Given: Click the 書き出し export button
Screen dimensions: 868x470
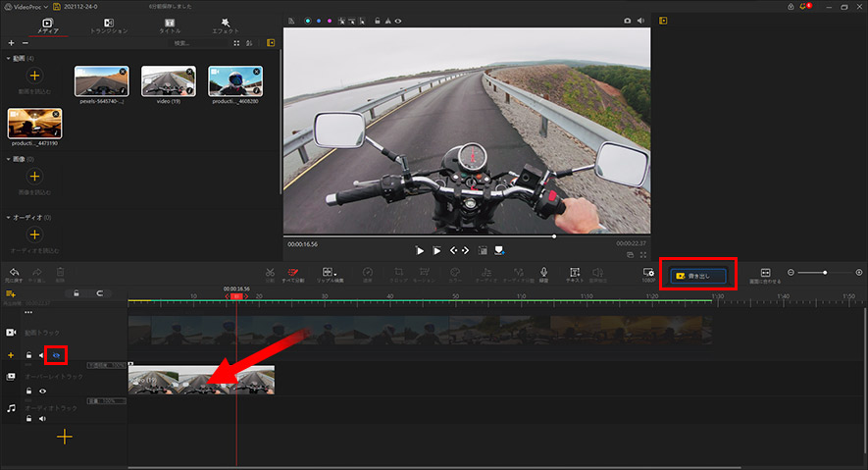Looking at the screenshot, I should [x=697, y=276].
